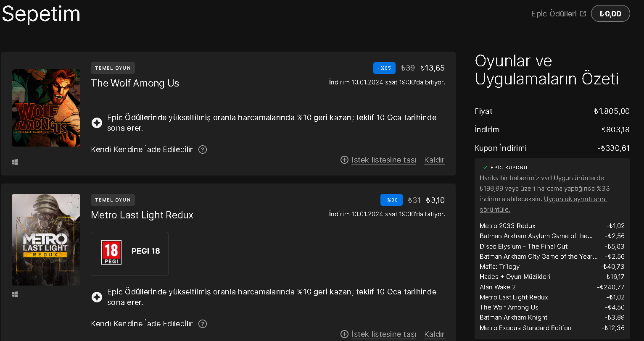Click Metro Last Light Redux coupon summary row
The height and width of the screenshot is (341, 644).
[x=552, y=297]
